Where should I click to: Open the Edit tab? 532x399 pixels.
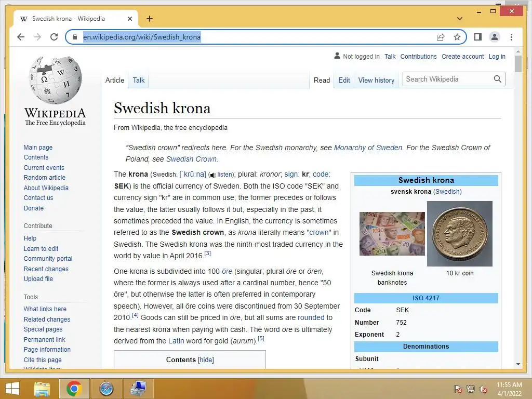pyautogui.click(x=344, y=80)
